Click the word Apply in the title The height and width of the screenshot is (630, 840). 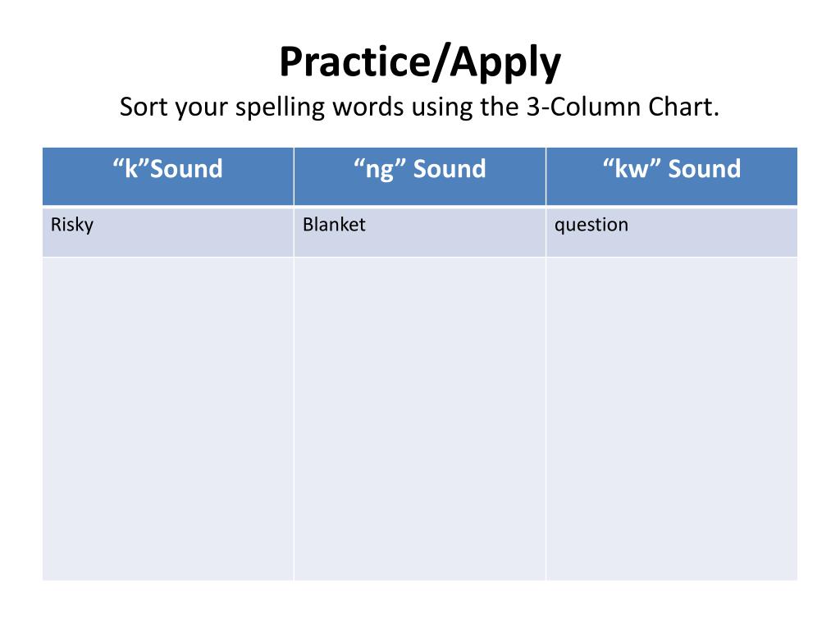(505, 64)
